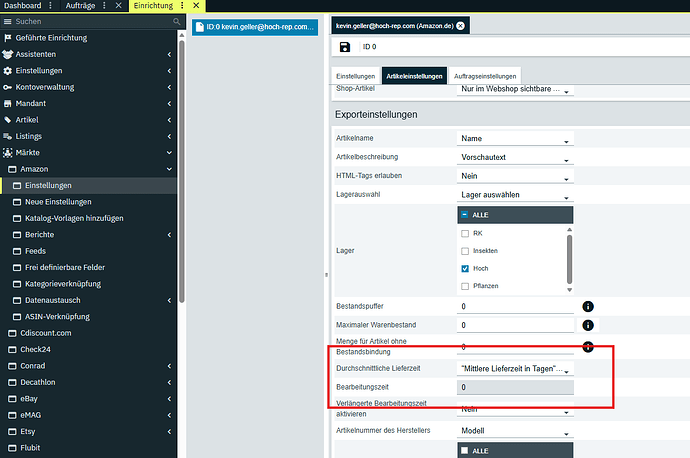Click the Märkte icon in sidebar

point(7,153)
